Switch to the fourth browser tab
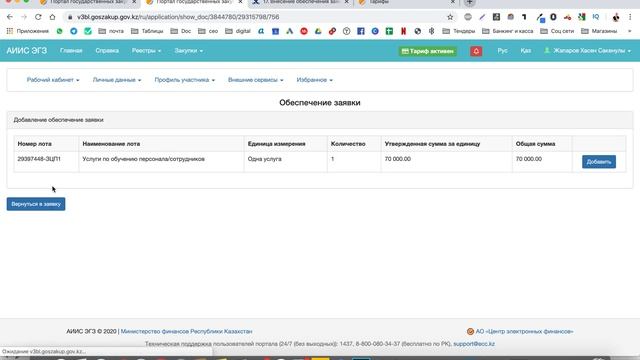Screen dimensions: 640x360 pos(406,2)
